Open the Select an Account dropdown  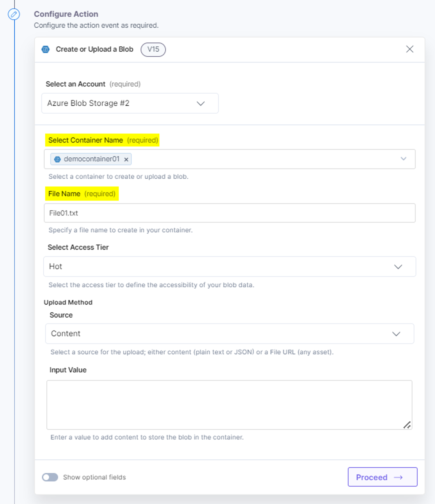coord(130,103)
